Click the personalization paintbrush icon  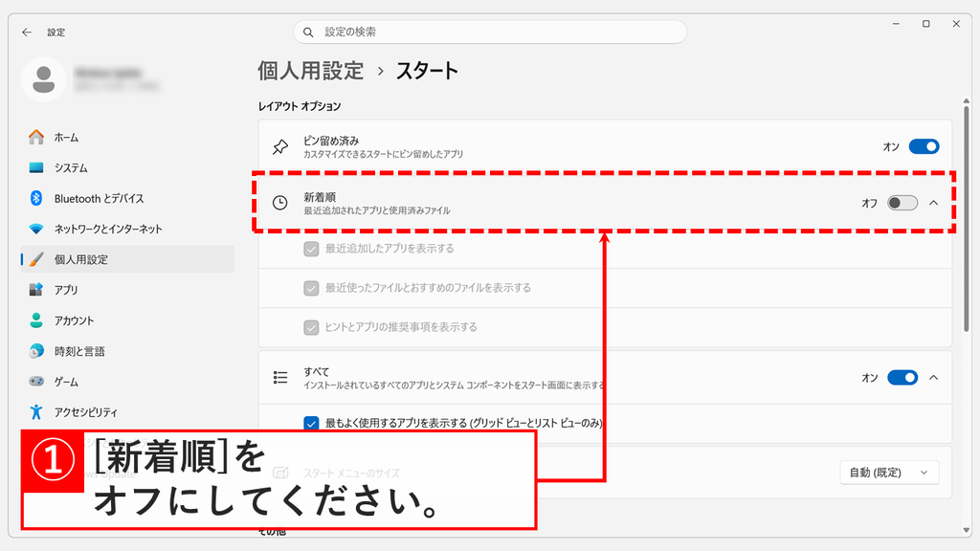click(x=36, y=259)
